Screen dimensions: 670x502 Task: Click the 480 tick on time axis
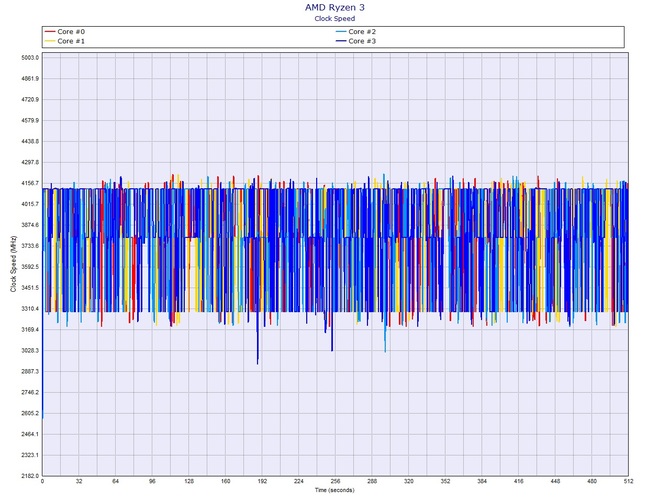click(x=592, y=481)
